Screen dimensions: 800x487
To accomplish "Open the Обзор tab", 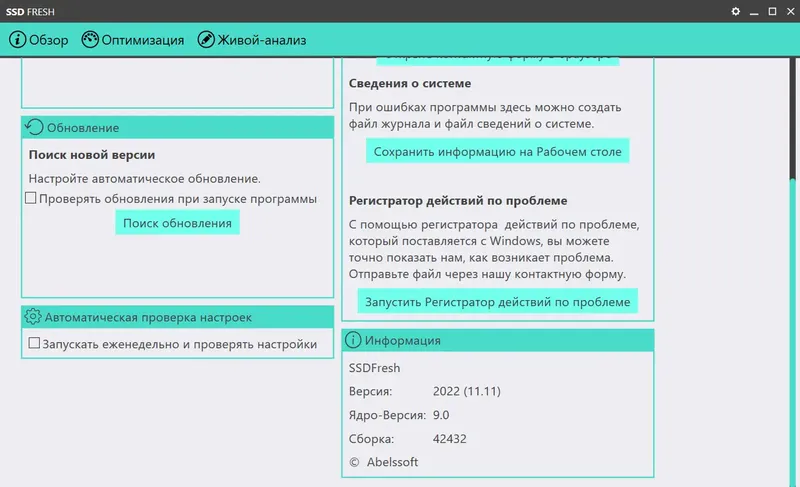I will click(39, 40).
